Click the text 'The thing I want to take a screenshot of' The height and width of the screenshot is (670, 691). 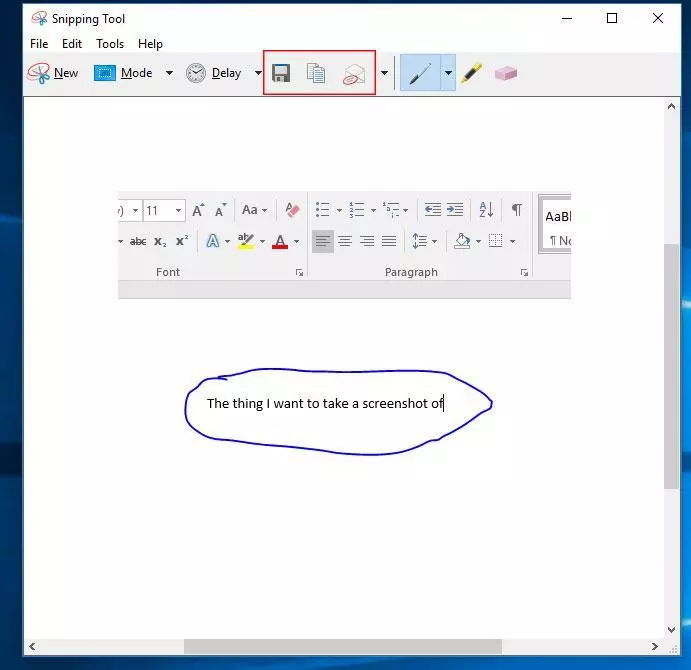325,403
